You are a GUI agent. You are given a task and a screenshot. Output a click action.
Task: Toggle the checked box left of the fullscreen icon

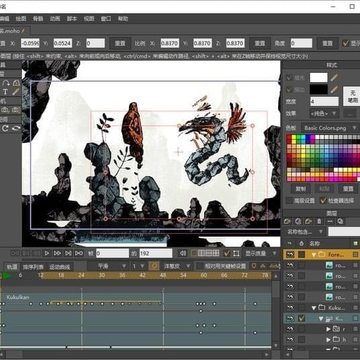(x=227, y=253)
